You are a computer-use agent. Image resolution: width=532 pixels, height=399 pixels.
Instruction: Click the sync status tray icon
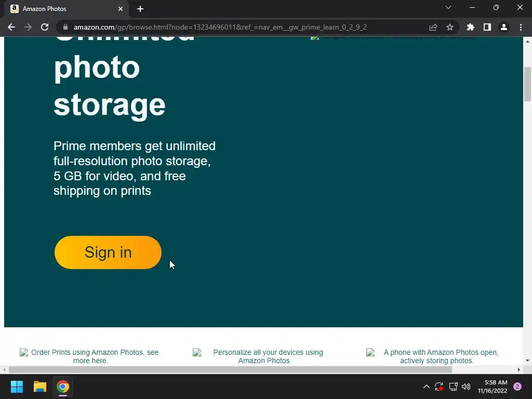click(439, 387)
